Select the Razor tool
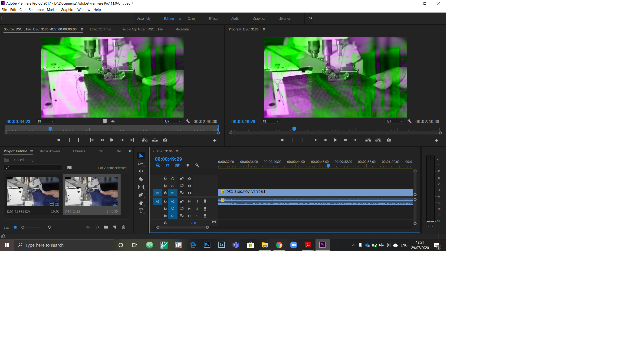Viewport: 644px width, 341px height. (x=141, y=179)
